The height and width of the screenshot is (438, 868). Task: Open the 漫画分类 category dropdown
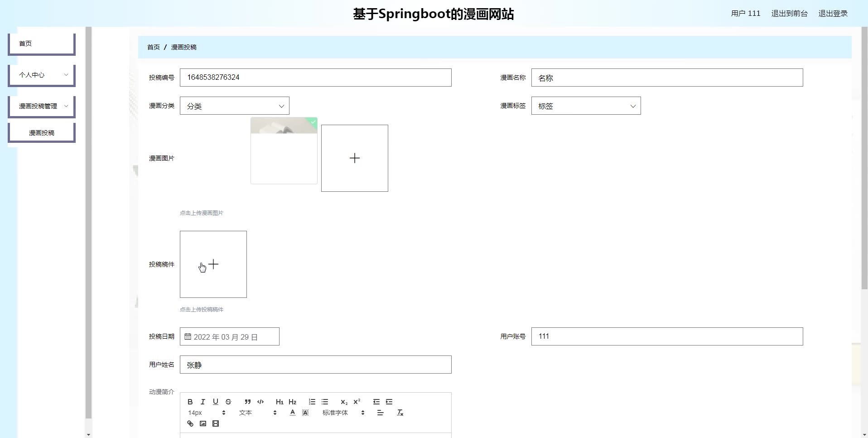(235, 106)
